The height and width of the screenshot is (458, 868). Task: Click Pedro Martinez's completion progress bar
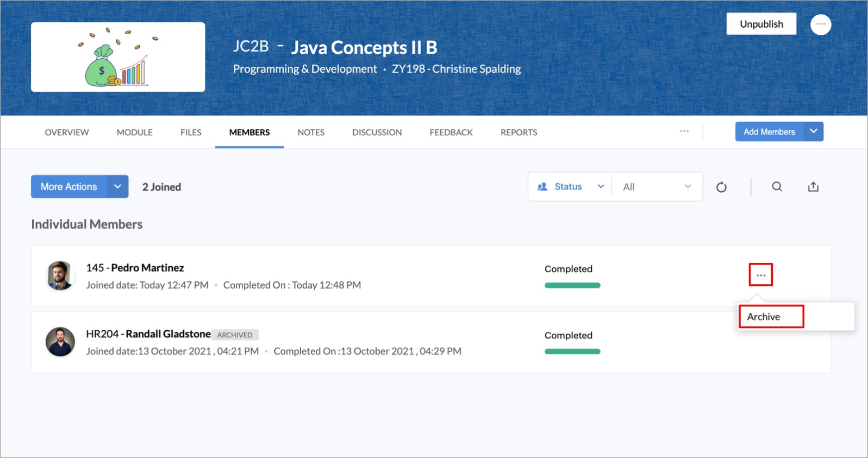572,285
